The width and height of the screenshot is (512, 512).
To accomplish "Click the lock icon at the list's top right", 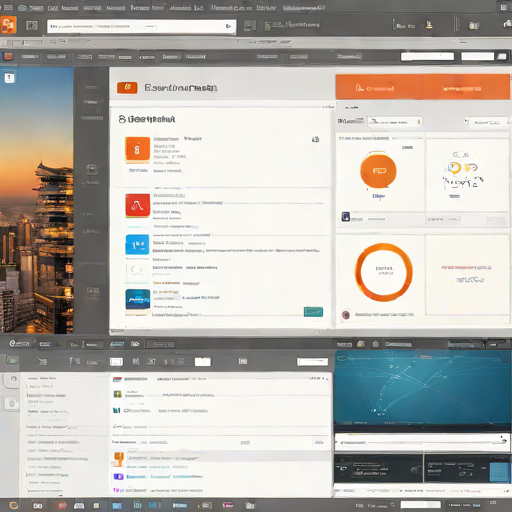I will [x=315, y=139].
